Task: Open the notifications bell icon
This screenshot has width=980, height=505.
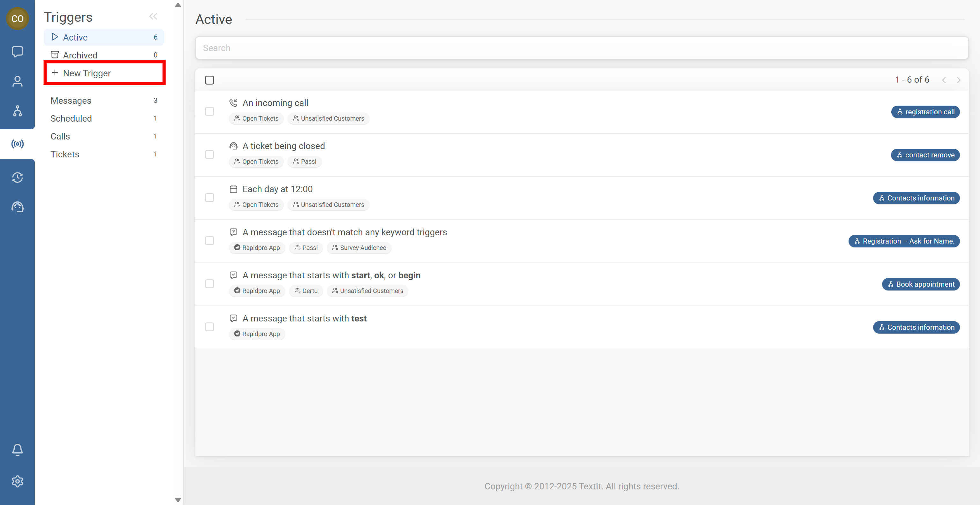Action: coord(17,449)
